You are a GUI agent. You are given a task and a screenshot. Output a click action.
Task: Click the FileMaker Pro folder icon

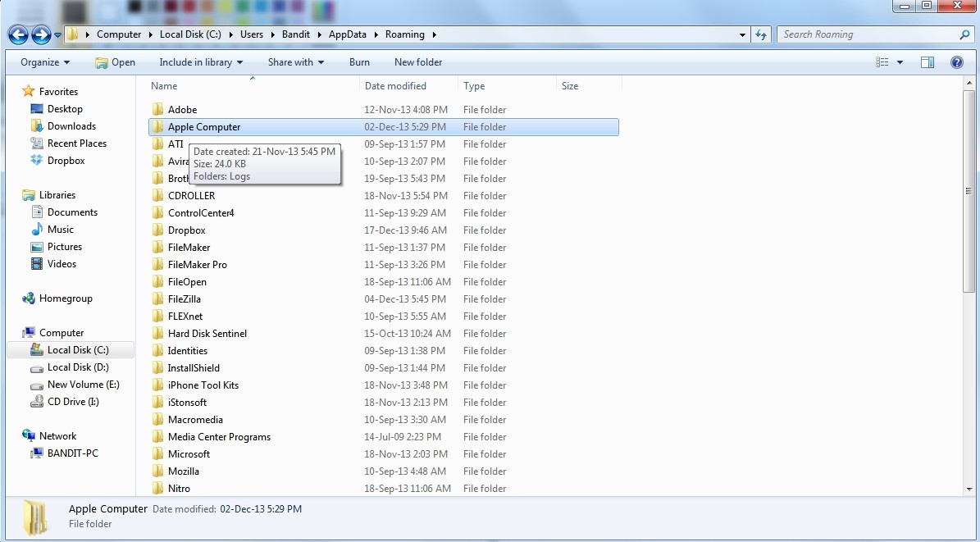(158, 264)
